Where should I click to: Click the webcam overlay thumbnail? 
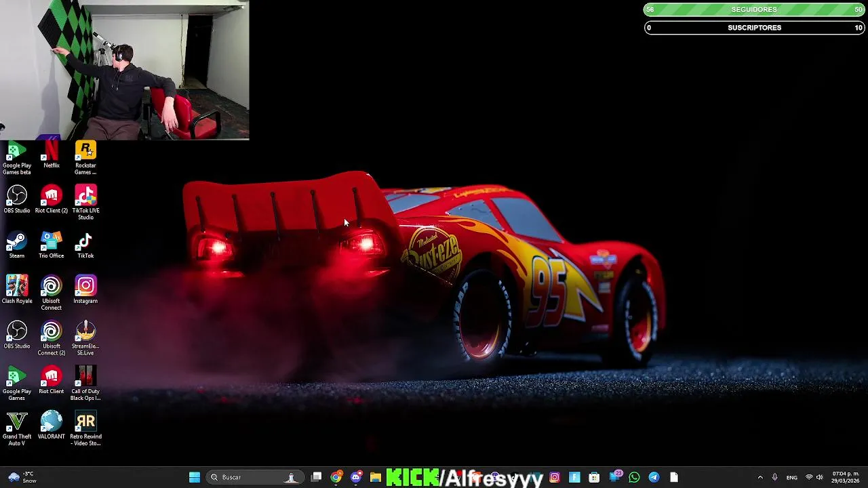coord(125,70)
